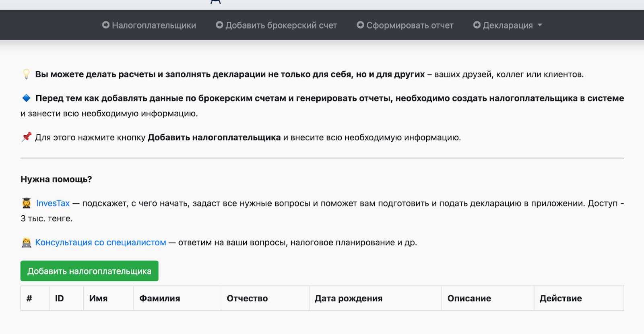Click the Дата рождения column header
This screenshot has height=334, width=644.
point(348,298)
